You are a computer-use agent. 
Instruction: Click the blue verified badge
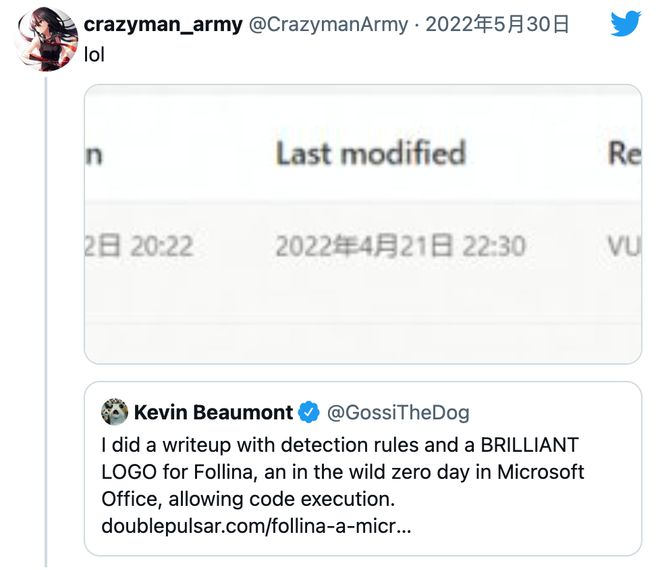pos(310,412)
